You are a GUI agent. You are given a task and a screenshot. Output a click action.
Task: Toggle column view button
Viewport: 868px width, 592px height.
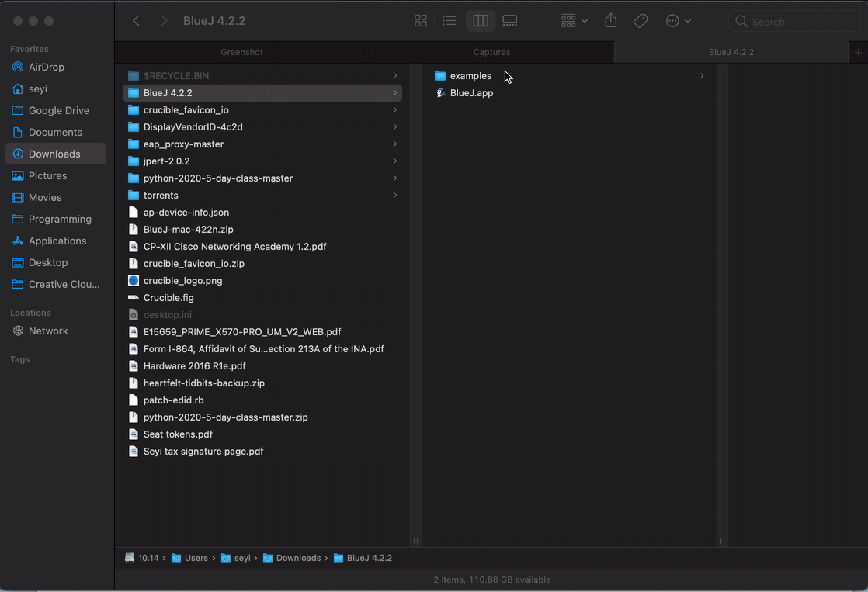(481, 21)
